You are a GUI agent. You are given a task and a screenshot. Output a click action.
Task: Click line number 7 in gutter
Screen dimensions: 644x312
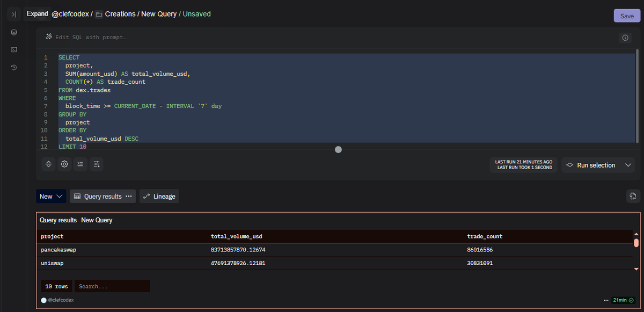46,106
